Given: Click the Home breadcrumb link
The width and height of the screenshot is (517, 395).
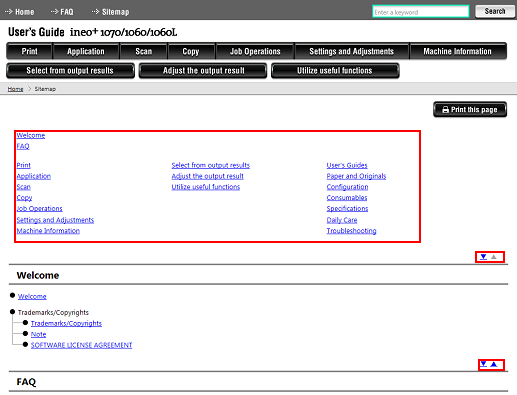Looking at the screenshot, I should 15,89.
